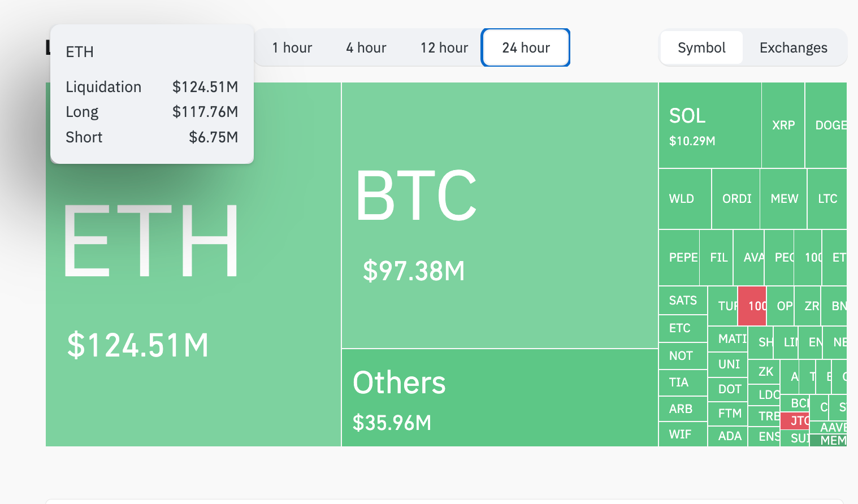Select the 24 hour tab
The height and width of the screenshot is (504, 858).
click(x=526, y=47)
